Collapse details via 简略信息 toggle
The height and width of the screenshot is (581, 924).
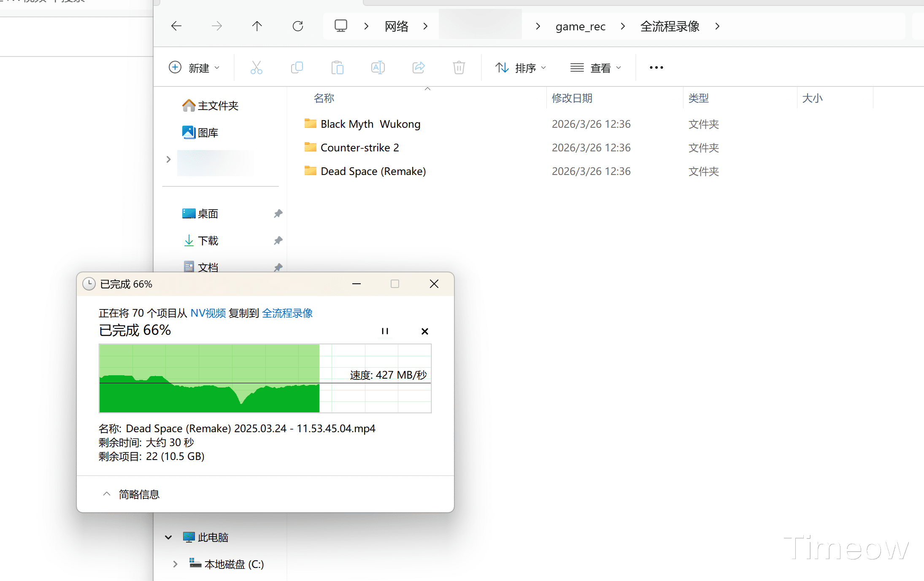[x=131, y=494]
